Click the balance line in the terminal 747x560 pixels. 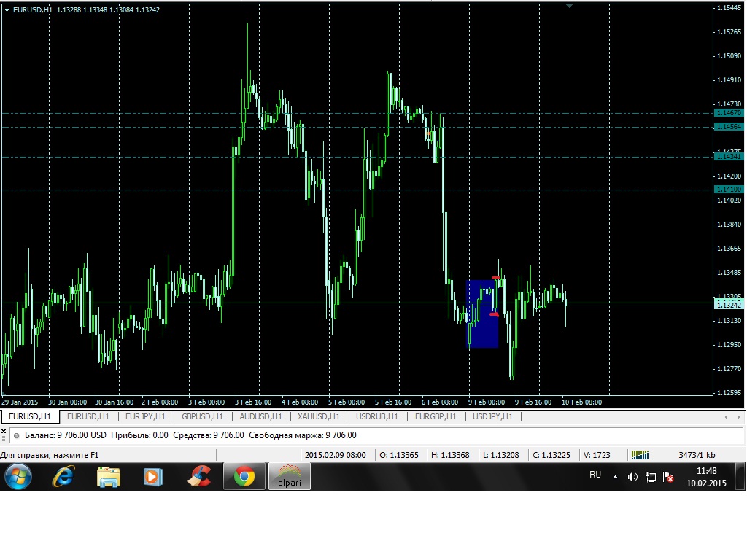click(x=190, y=435)
